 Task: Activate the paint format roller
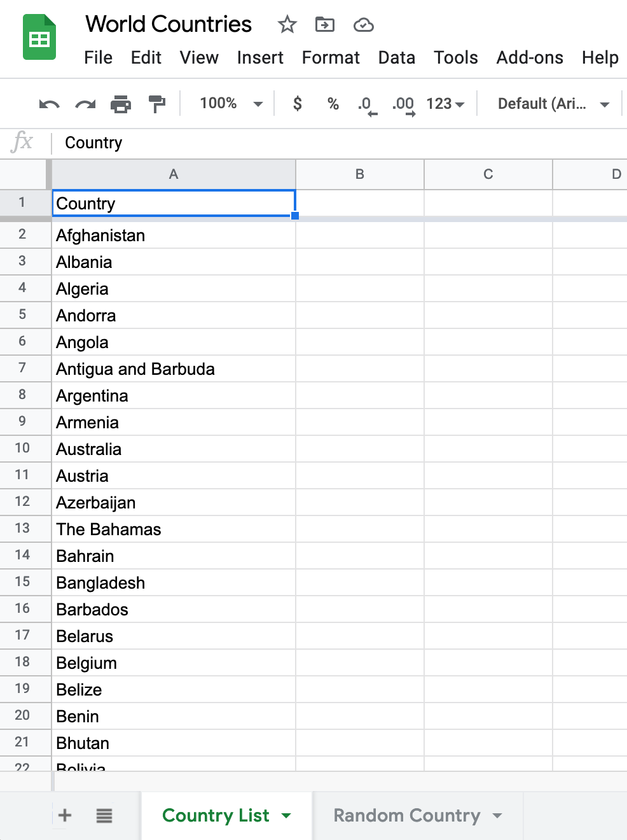[x=156, y=104]
